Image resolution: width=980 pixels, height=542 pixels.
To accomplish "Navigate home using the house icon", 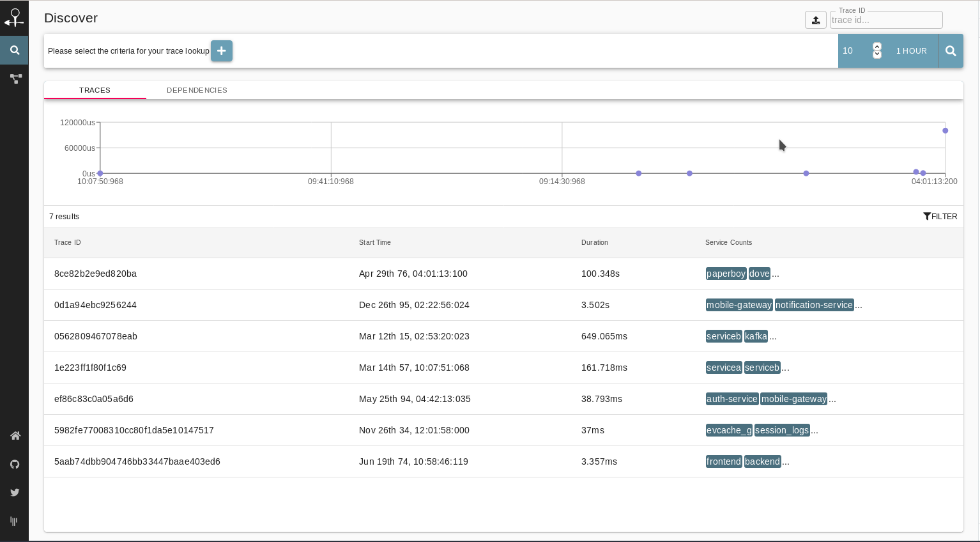I will tap(14, 435).
